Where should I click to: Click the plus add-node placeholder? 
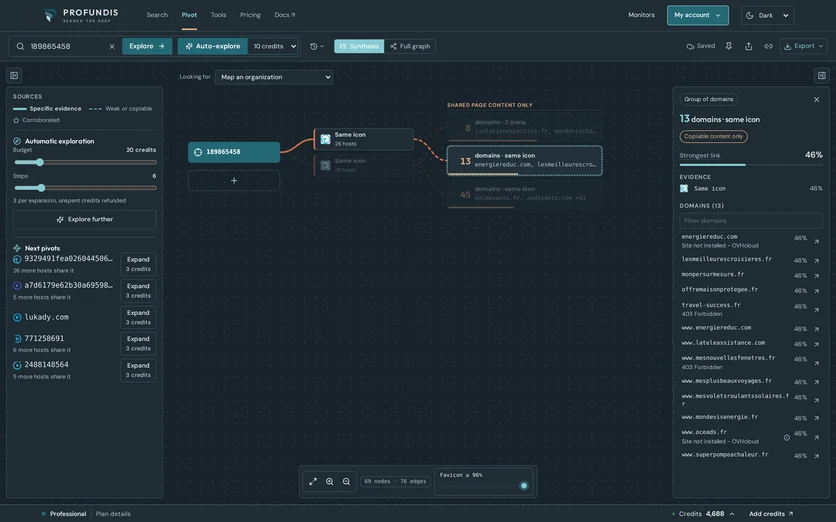pyautogui.click(x=234, y=180)
